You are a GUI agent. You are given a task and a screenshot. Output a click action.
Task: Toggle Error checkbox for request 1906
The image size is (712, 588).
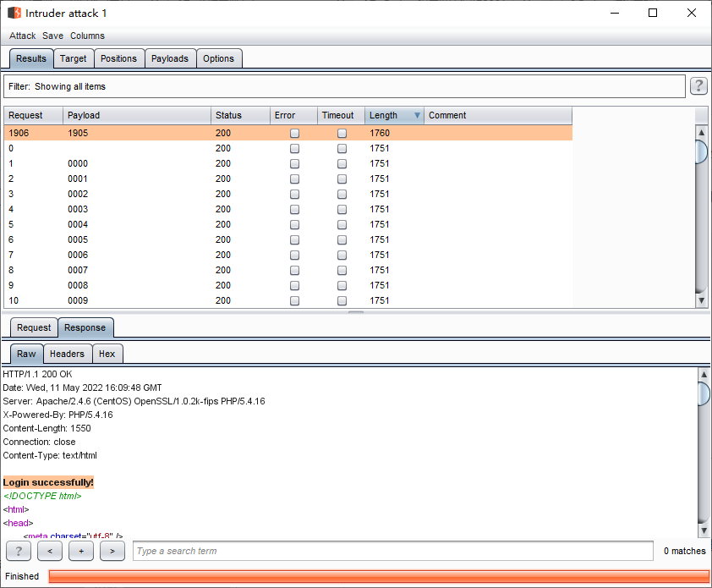coord(294,133)
